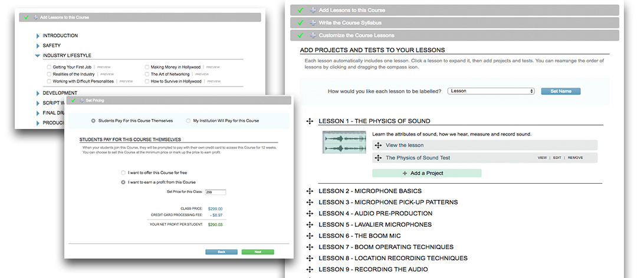Image resolution: width=644 pixels, height=278 pixels.
Task: Click the Edit link for The Physics of Sound Test
Action: [557, 158]
